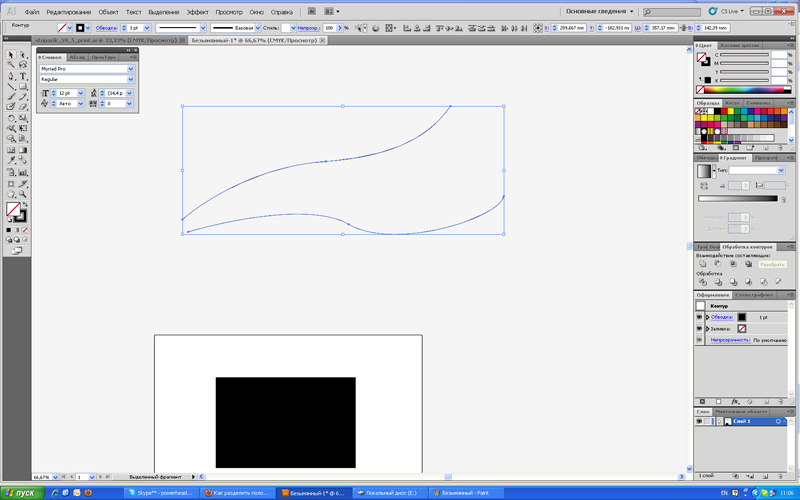Select the Blob Brush tool
The height and width of the screenshot is (500, 800).
(11, 107)
